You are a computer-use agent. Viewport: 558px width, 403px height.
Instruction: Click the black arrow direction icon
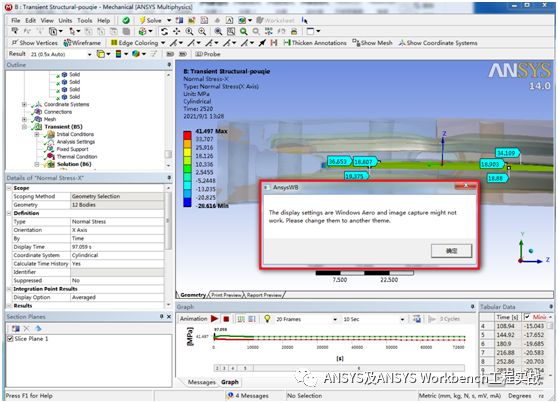click(262, 43)
